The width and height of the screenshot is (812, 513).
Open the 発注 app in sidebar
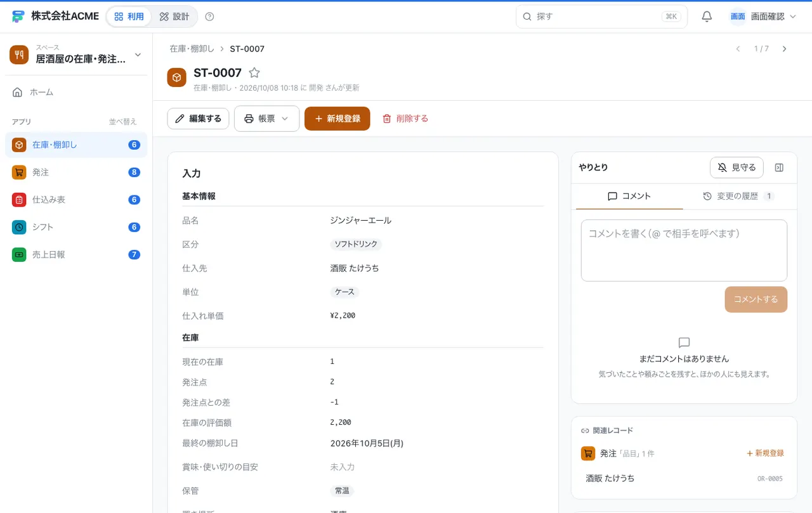[x=76, y=172]
